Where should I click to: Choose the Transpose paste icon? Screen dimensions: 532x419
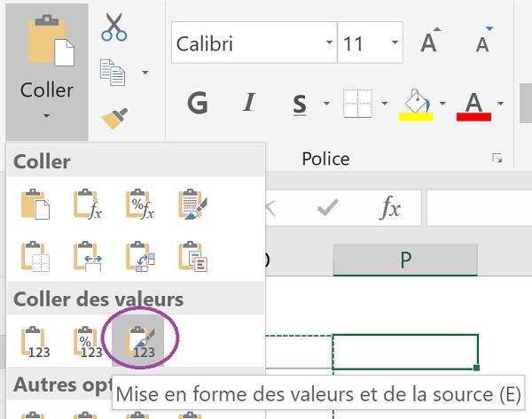point(140,257)
